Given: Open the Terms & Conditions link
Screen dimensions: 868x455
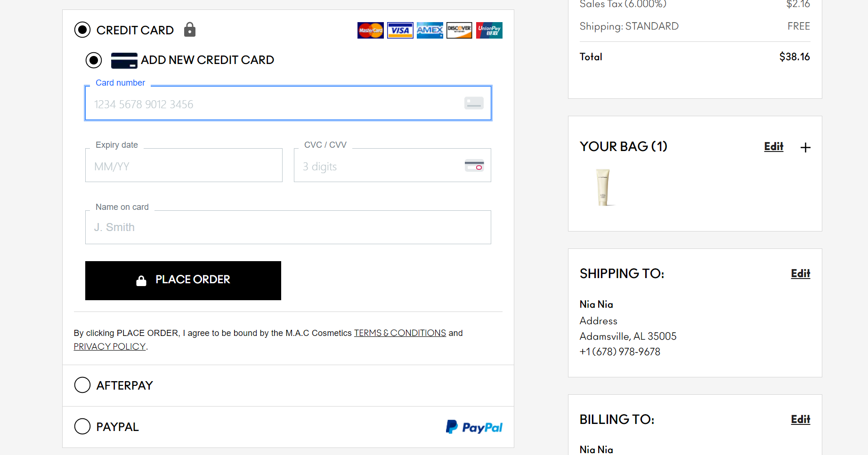Looking at the screenshot, I should (400, 333).
